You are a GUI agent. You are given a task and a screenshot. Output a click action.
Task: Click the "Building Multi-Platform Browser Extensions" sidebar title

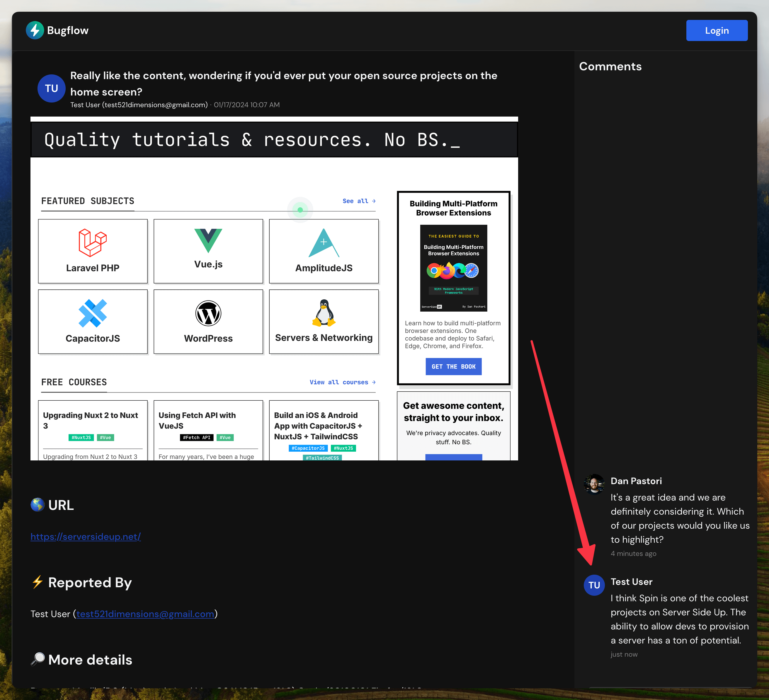tap(454, 208)
